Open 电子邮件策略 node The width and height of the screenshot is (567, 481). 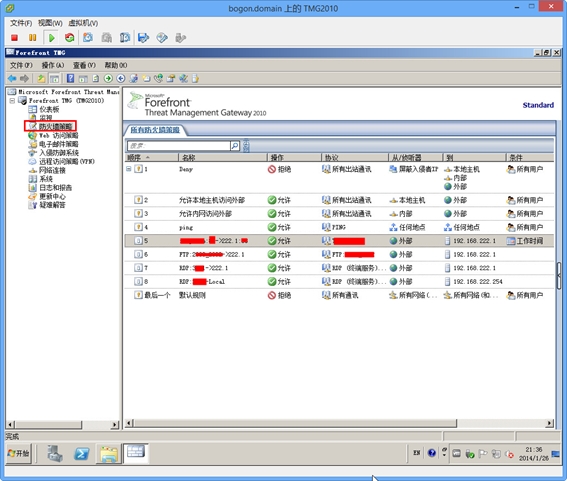point(58,144)
